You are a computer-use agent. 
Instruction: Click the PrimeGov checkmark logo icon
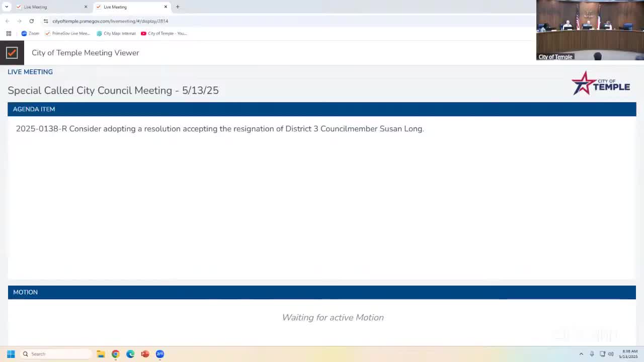tap(12, 53)
